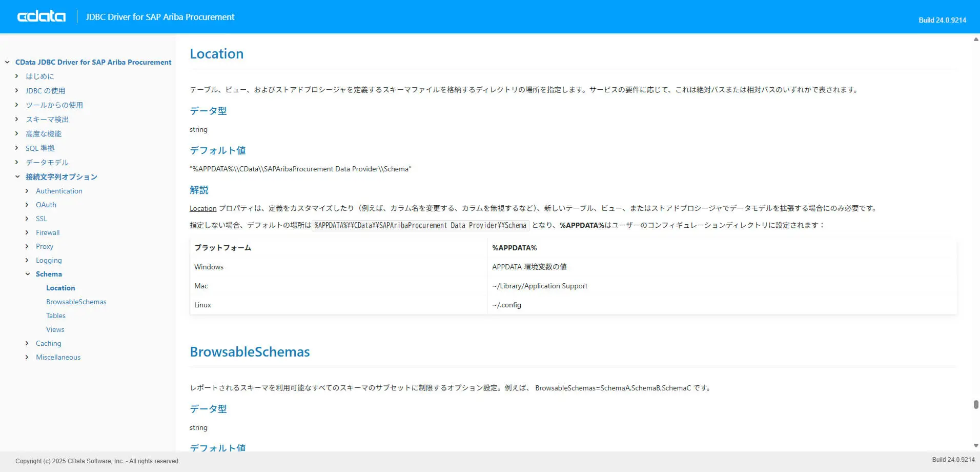
Task: Open the ツールからの使用 page
Action: (x=54, y=105)
